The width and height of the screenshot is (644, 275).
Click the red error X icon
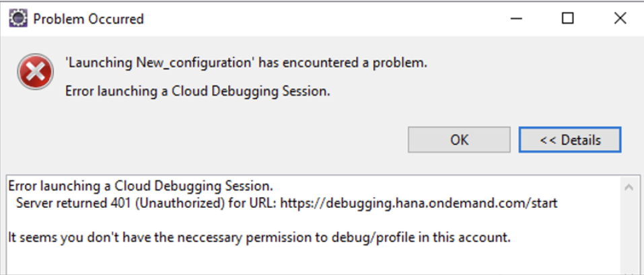(35, 72)
